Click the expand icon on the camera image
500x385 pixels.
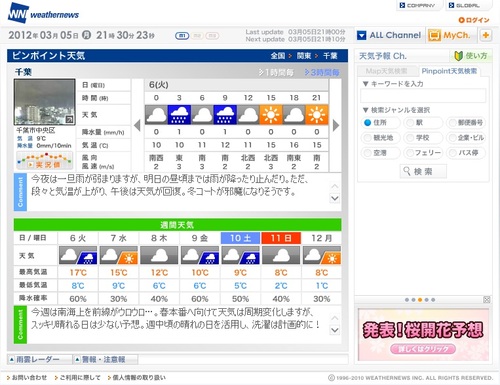point(69,119)
